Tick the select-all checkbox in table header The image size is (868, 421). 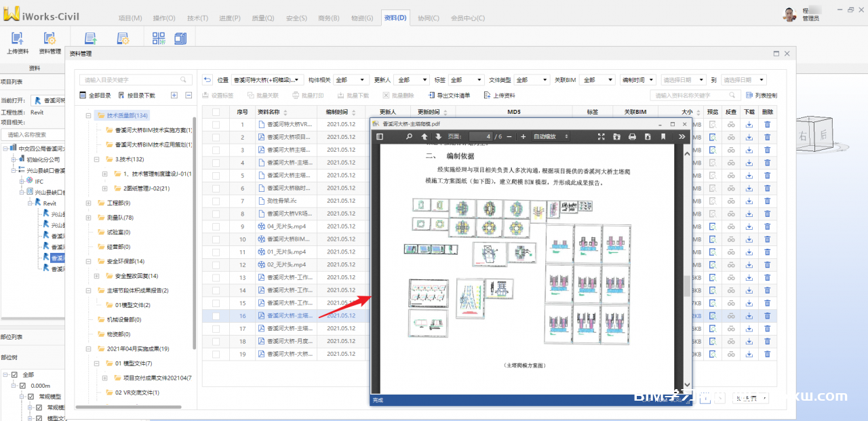pyautogui.click(x=216, y=112)
